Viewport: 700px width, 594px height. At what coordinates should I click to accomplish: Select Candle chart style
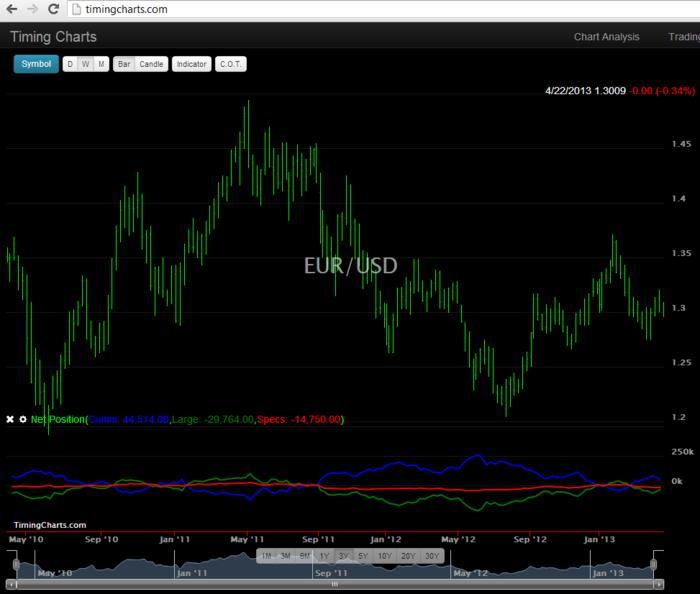[x=151, y=64]
